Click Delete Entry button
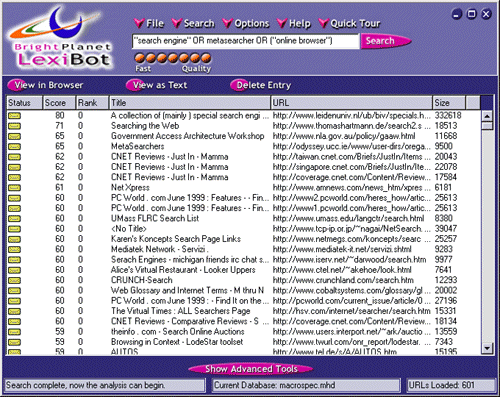This screenshot has height=397, width=500. coord(261,85)
